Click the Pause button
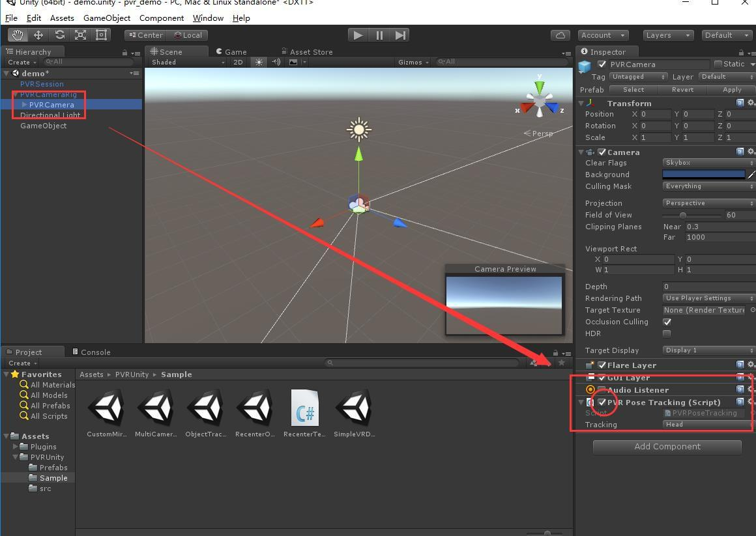This screenshot has height=536, width=756. point(379,35)
